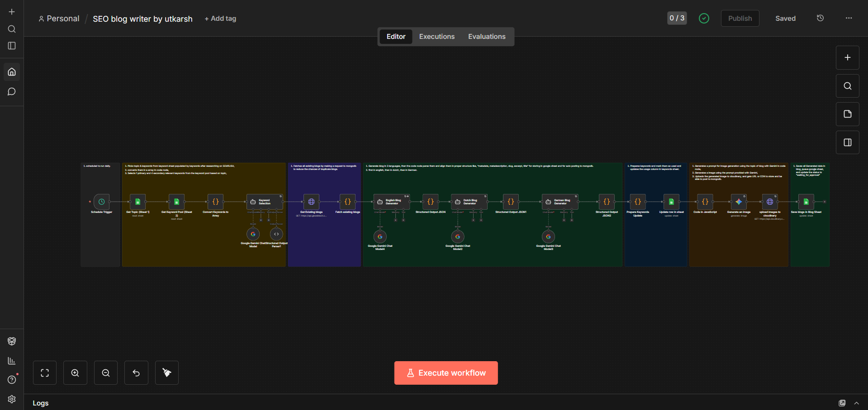Select the zoom in canvas control
This screenshot has width=868, height=410.
pos(75,372)
